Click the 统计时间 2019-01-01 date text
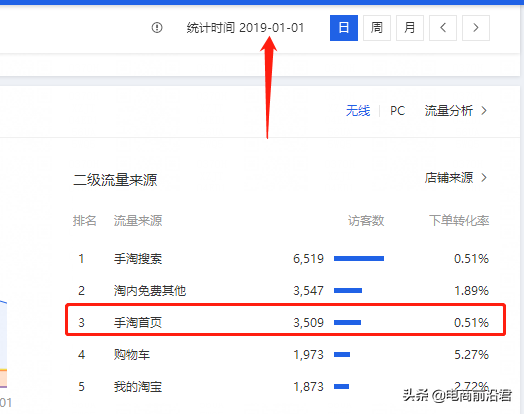Viewport: 524px width, 414px height. pos(245,28)
